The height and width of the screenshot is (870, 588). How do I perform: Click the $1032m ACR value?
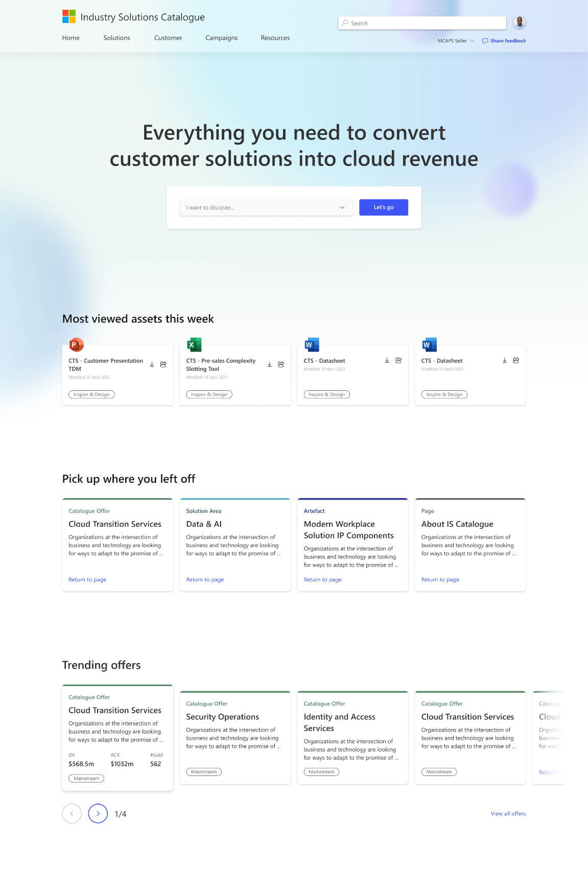click(122, 764)
